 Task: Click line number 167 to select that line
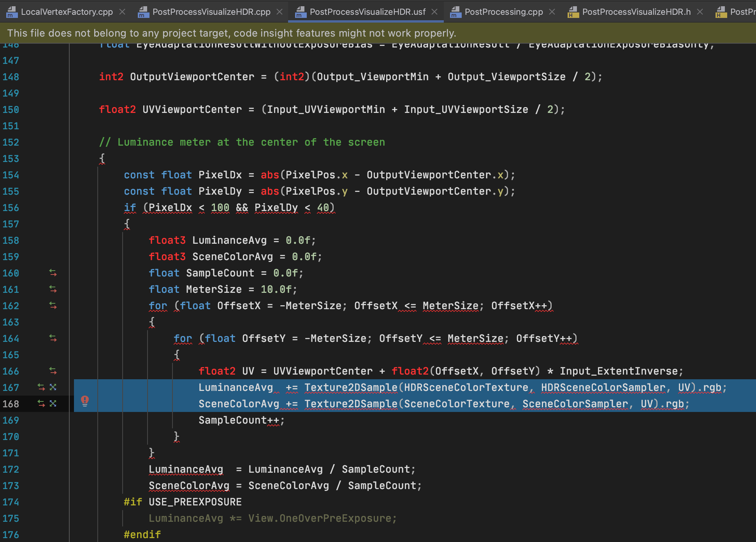[11, 387]
